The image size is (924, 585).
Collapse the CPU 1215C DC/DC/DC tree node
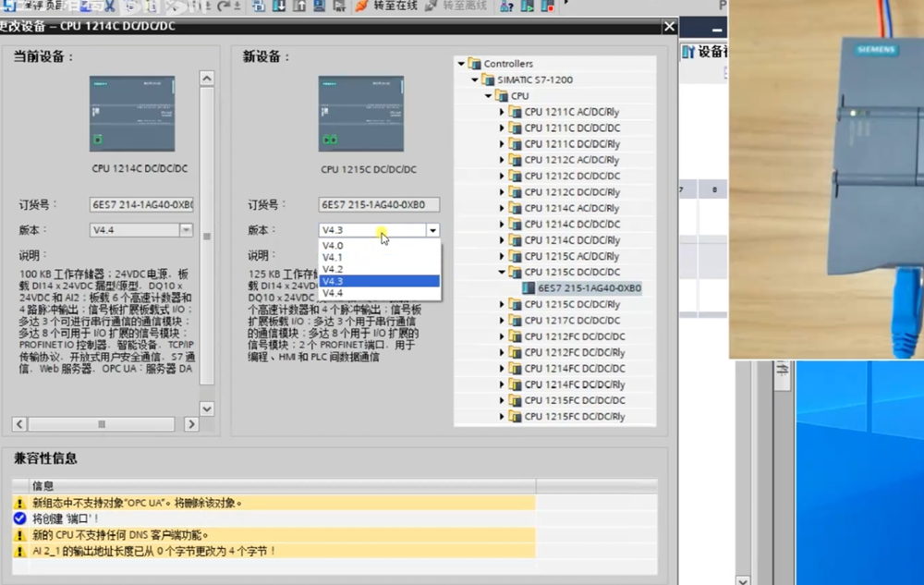pos(503,273)
